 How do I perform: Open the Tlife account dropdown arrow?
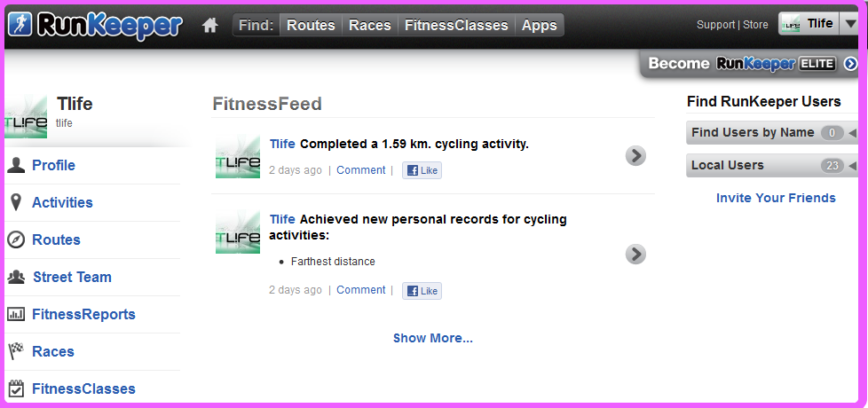pyautogui.click(x=848, y=24)
